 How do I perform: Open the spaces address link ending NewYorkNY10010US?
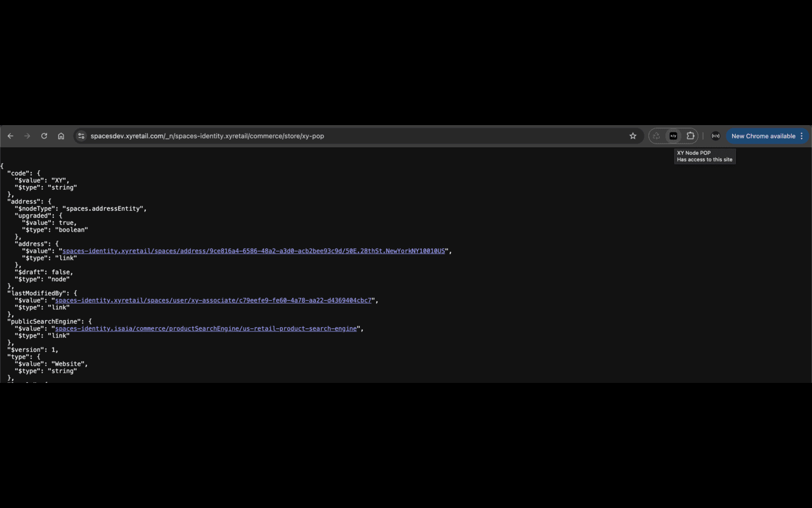[254, 251]
